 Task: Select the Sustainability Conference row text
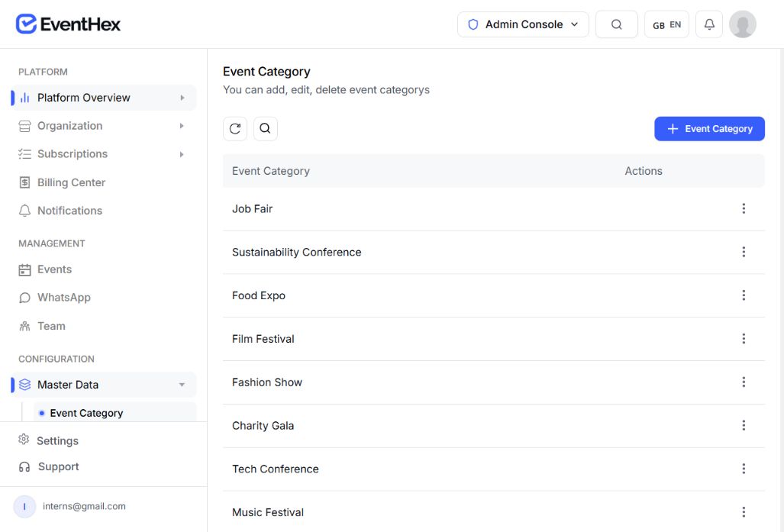point(296,253)
